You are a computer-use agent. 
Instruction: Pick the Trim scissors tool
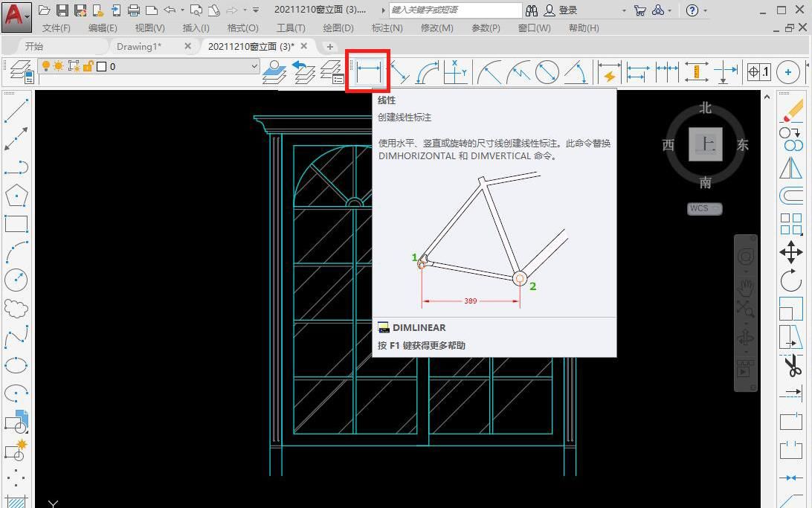click(790, 366)
